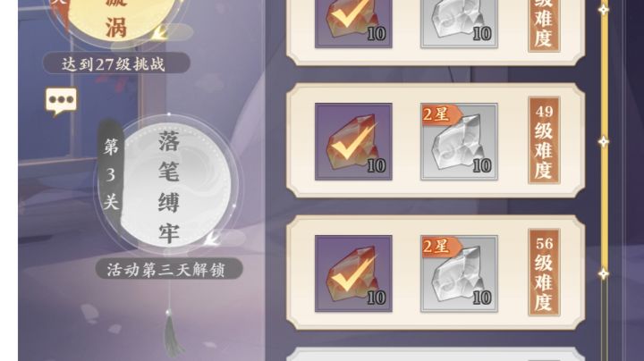Click the 活动第三天解锁 unlock notice
Viewport: 644px width, 361px height.
pyautogui.click(x=169, y=270)
